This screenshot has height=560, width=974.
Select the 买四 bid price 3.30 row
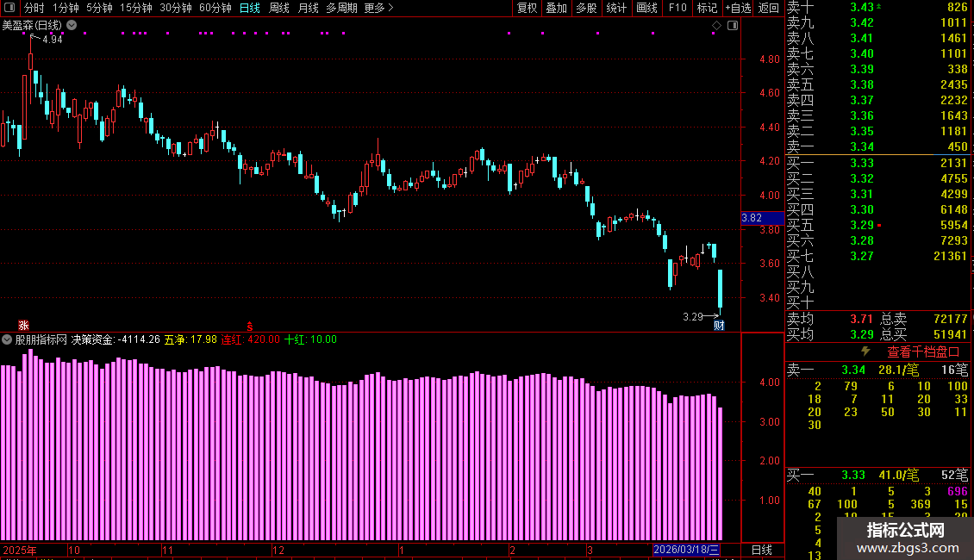point(877,209)
